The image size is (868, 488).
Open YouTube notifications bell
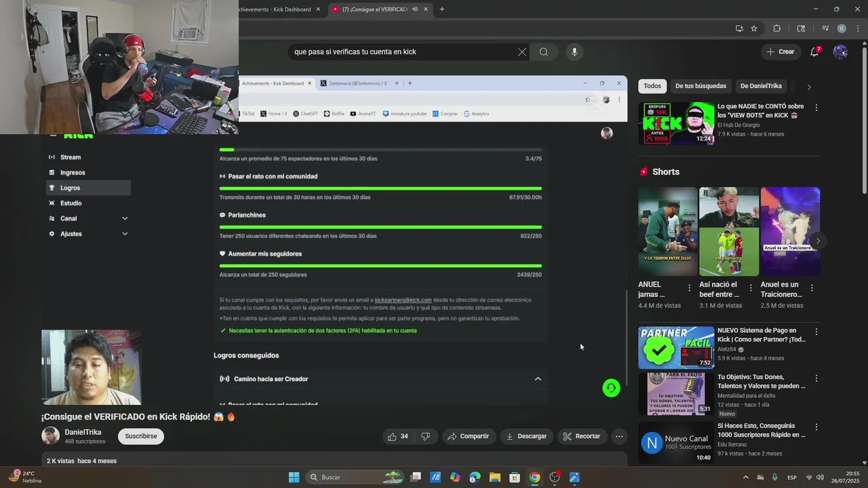click(814, 52)
